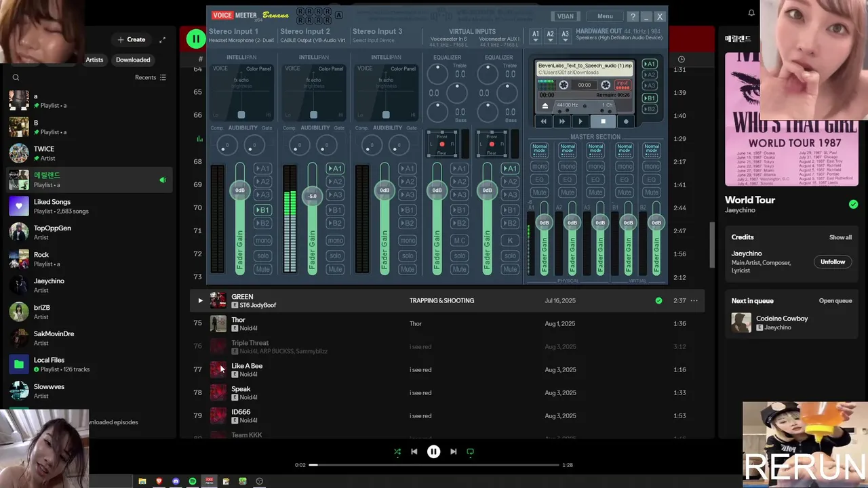The width and height of the screenshot is (868, 488).
Task: Rewind the Voicemeeter cassette recorder
Action: tap(543, 121)
